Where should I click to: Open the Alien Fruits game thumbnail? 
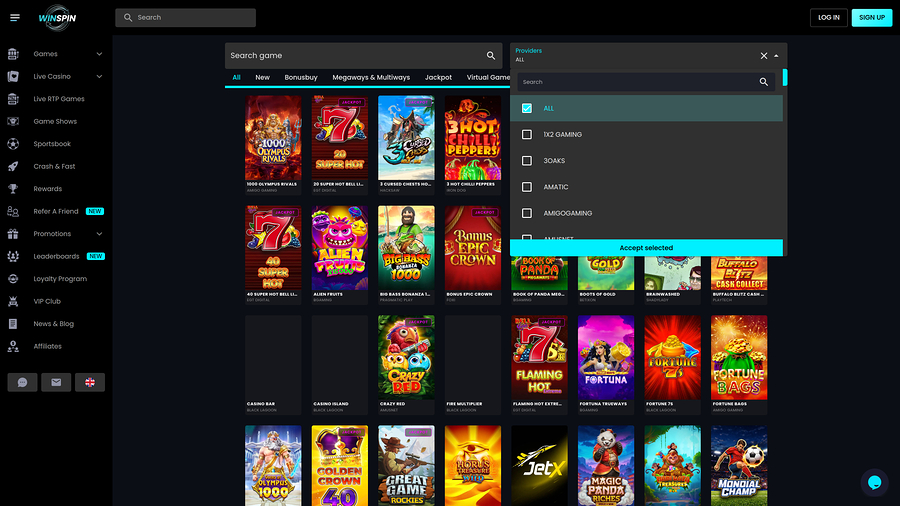click(340, 248)
